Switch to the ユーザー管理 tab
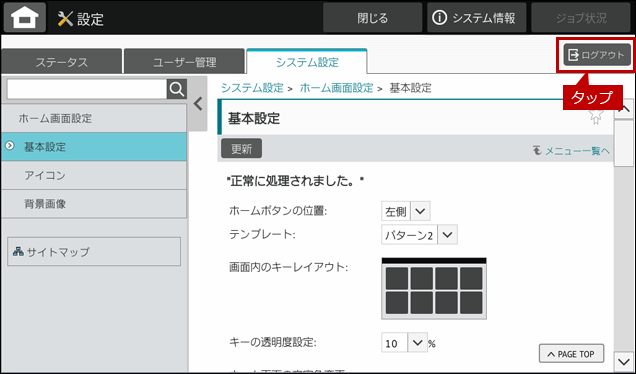 click(185, 62)
